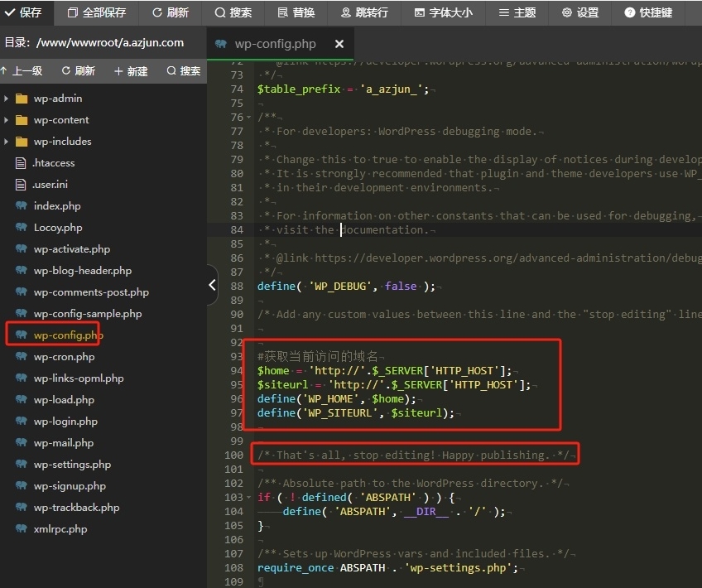702x588 pixels.
Task: Click the 获取当前访问的域名 comment line
Action: (318, 356)
